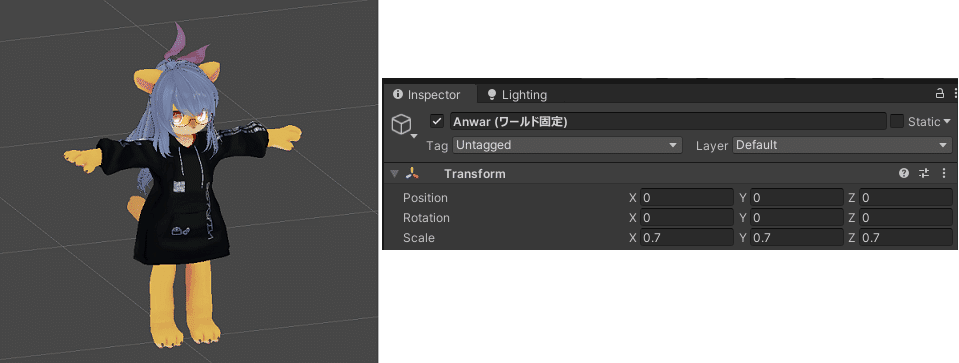Click the Scale property label
The width and height of the screenshot is (959, 363).
[x=418, y=238]
